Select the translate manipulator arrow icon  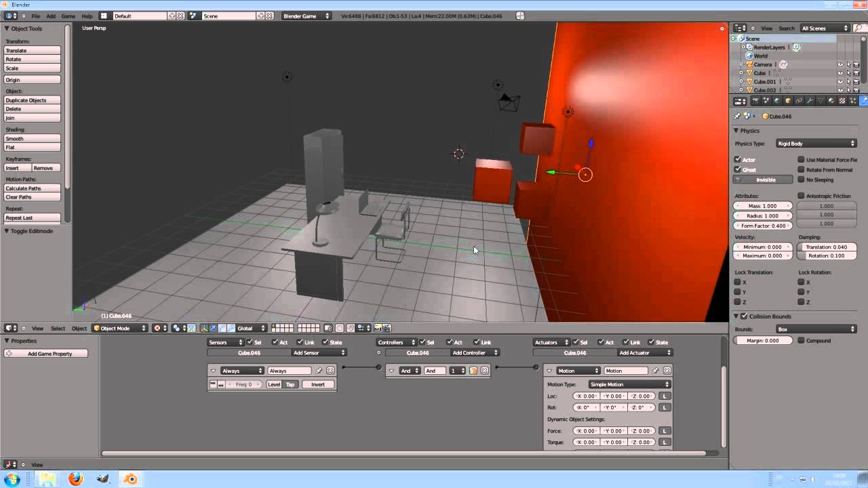click(x=213, y=328)
